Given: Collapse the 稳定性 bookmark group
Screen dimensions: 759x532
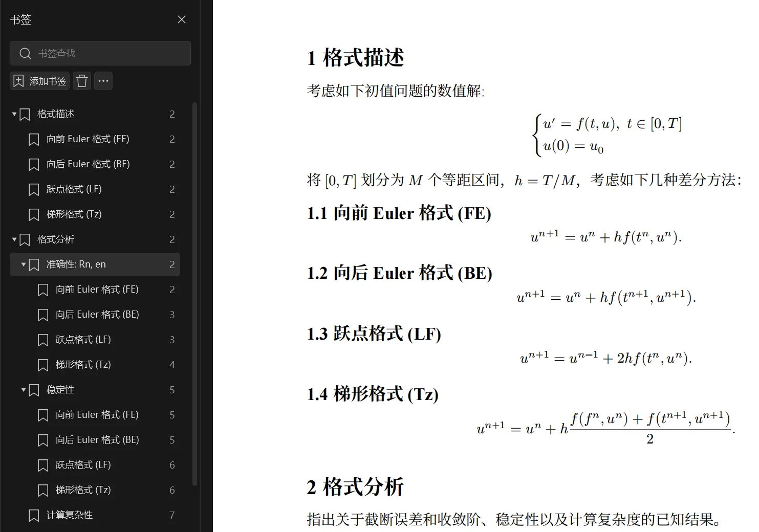Looking at the screenshot, I should [24, 390].
